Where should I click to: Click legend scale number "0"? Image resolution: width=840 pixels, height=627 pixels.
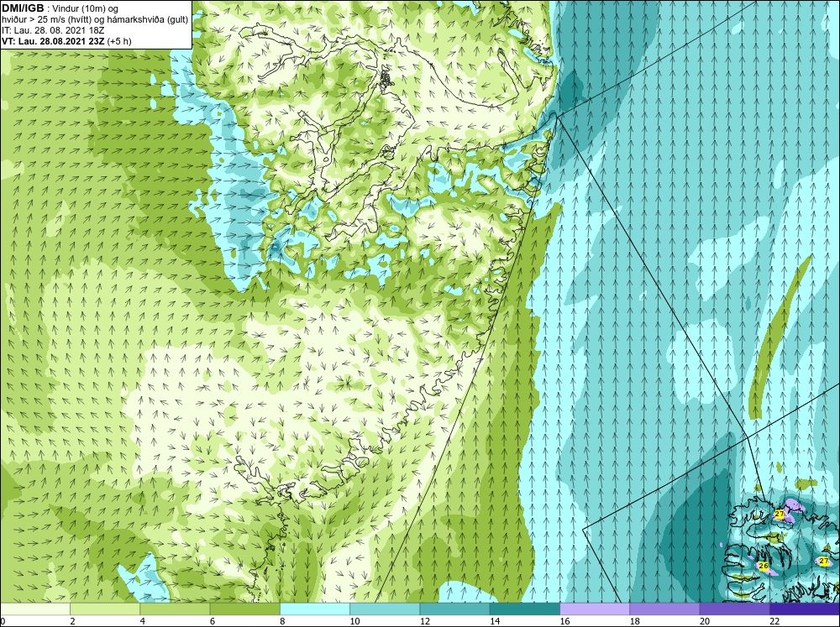click(3, 620)
